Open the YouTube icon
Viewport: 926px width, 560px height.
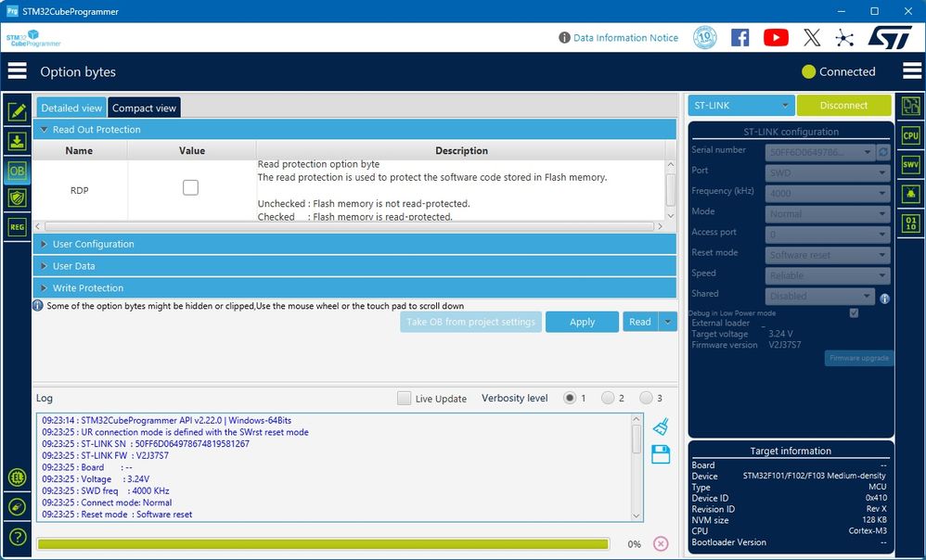[x=776, y=38]
